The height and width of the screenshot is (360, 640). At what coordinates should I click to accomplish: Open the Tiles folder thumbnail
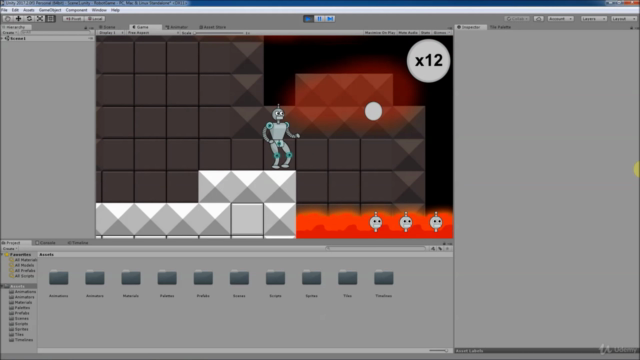(x=348, y=278)
